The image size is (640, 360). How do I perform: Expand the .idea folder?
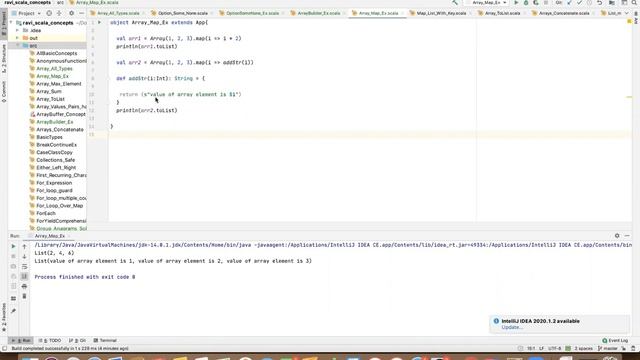click(x=17, y=30)
